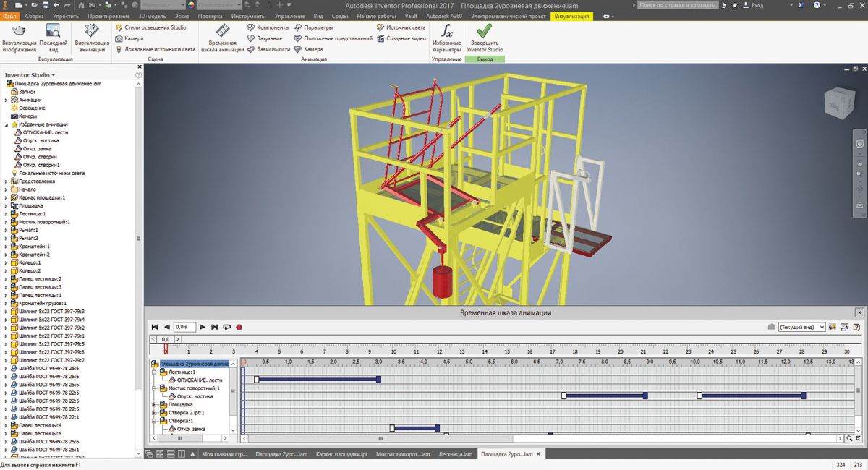Viewport: 868px width, 470px height.
Task: Click the Откр. замка timeline action bar
Action: [x=415, y=428]
